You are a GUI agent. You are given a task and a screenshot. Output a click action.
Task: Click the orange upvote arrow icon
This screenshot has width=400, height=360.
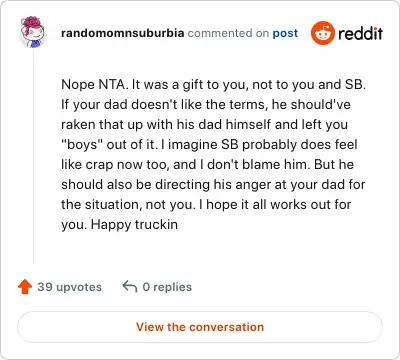25,287
